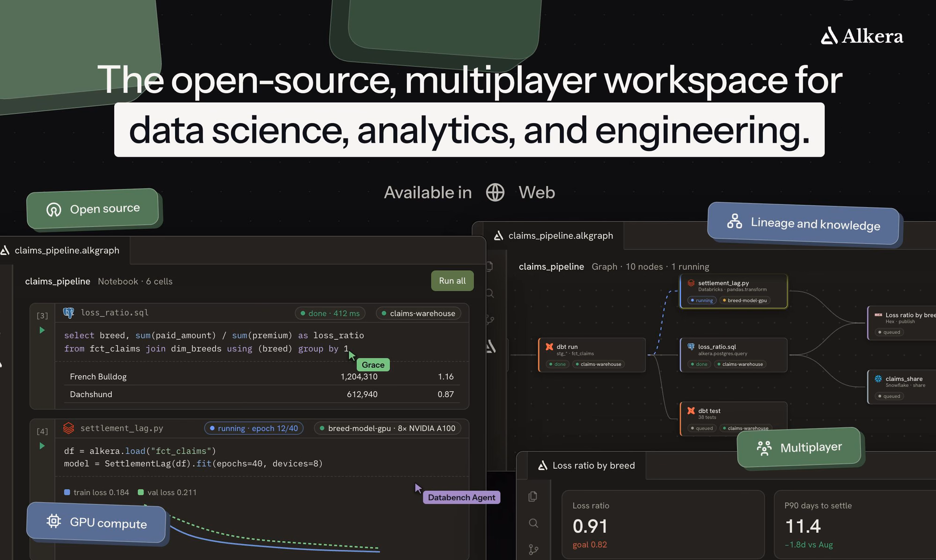Switch to claims_pipeline.alkgraph notebook tab
Image resolution: width=936 pixels, height=560 pixels.
click(62, 251)
